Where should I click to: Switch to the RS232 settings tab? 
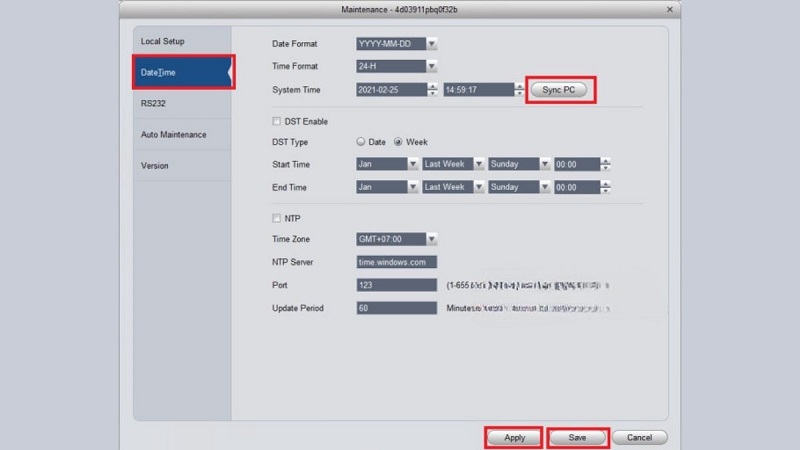153,103
